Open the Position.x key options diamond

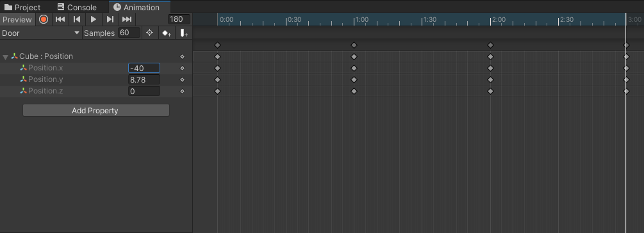coord(183,68)
